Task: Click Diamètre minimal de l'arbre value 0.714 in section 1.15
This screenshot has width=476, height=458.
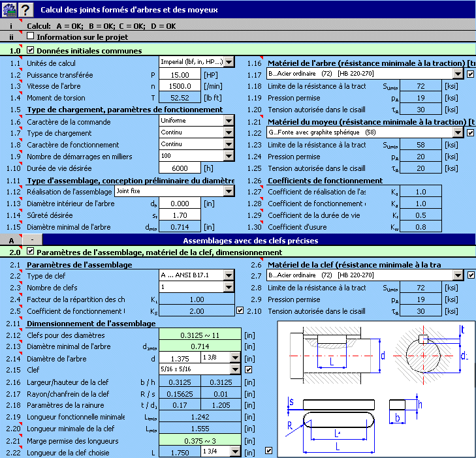Action: click(x=180, y=227)
